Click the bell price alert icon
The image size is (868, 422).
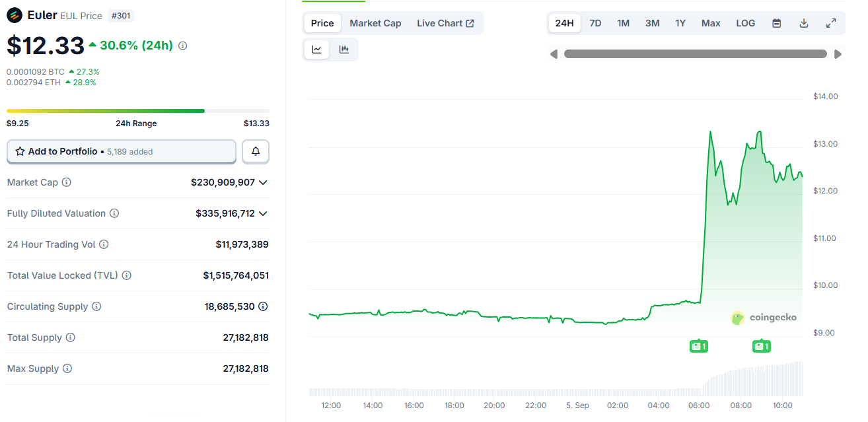coord(255,151)
